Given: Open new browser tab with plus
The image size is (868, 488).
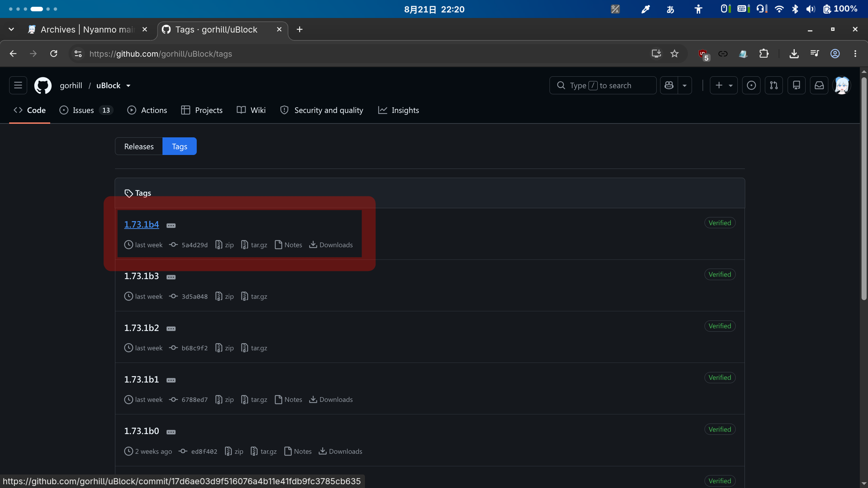Looking at the screenshot, I should [x=299, y=30].
